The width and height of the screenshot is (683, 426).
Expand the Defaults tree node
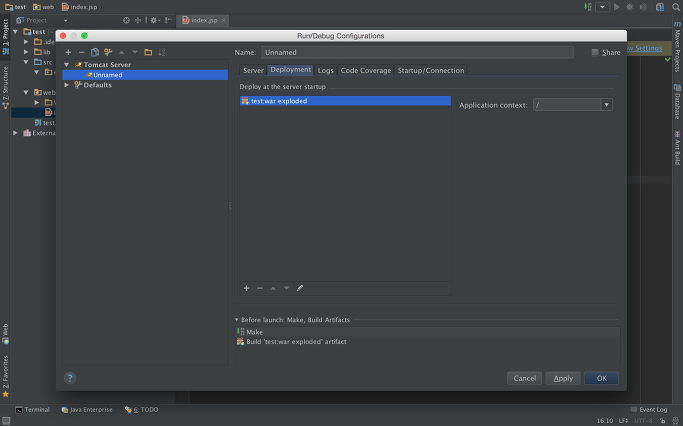tap(67, 85)
